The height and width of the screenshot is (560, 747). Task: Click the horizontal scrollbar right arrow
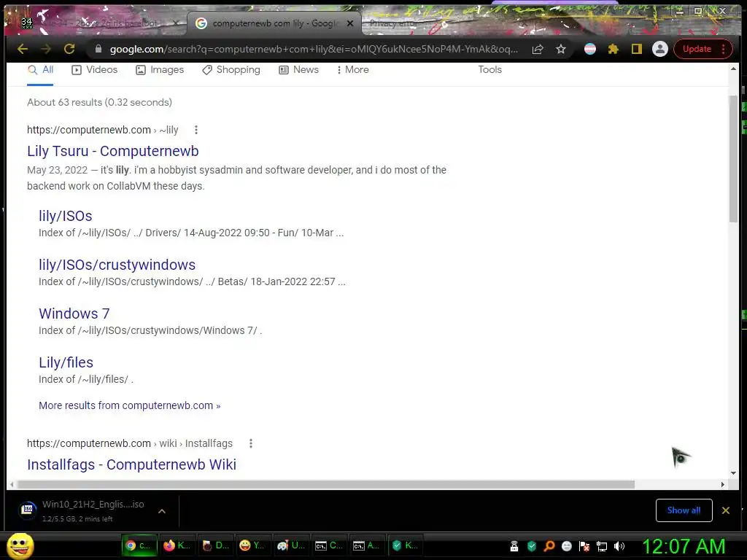[x=723, y=484]
